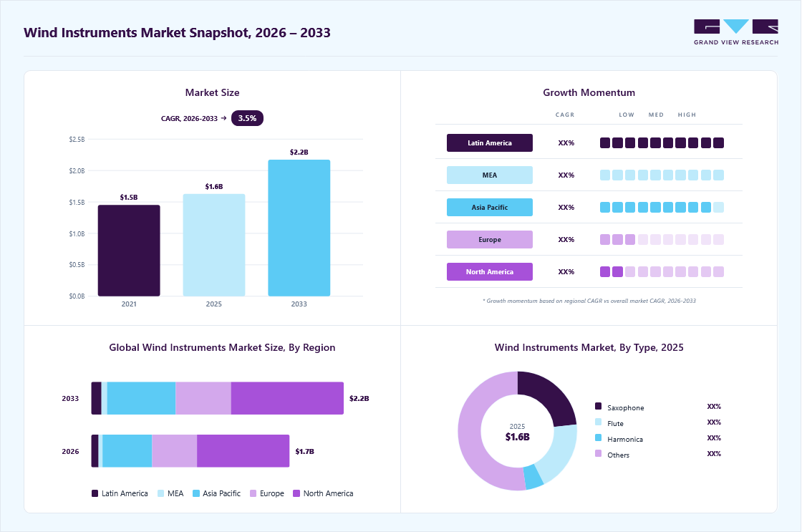This screenshot has height=532, width=802.
Task: Click the Others legend swatch
Action: coord(599,453)
